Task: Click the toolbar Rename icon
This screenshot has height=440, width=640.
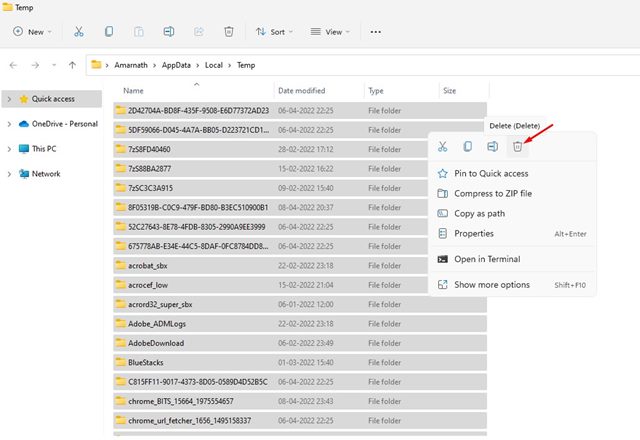Action: (x=169, y=31)
